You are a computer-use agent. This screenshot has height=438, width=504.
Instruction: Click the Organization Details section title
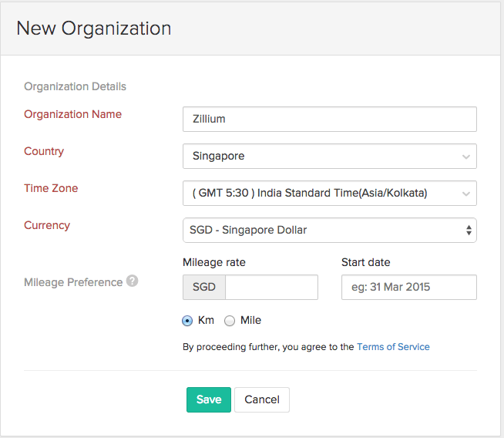(75, 86)
